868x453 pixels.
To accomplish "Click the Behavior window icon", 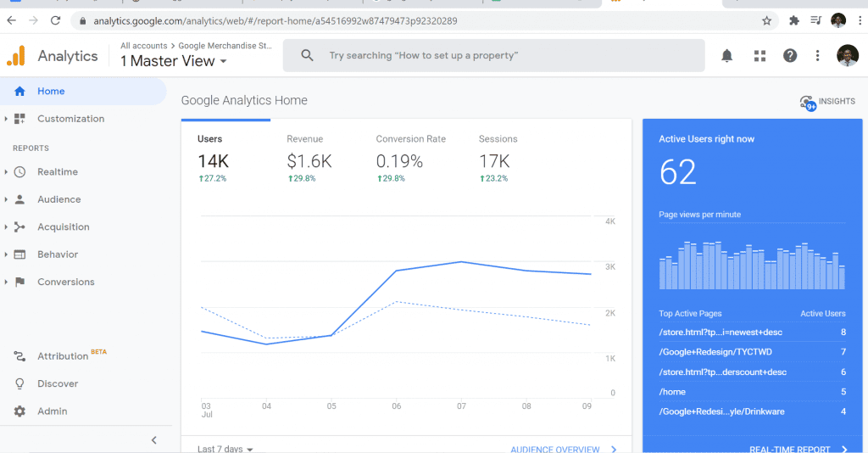I will tap(19, 254).
